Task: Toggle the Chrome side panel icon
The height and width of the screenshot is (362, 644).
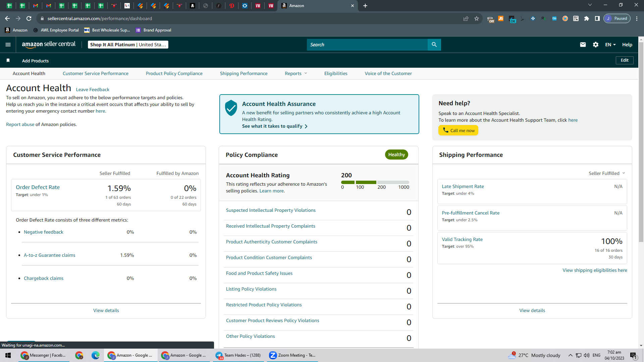Action: pyautogui.click(x=597, y=18)
